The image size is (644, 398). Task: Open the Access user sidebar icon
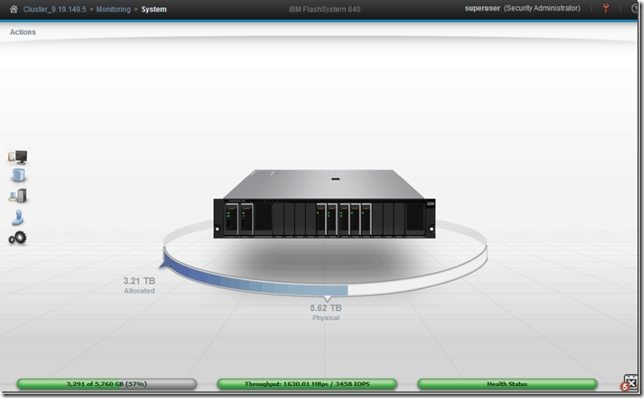18,217
